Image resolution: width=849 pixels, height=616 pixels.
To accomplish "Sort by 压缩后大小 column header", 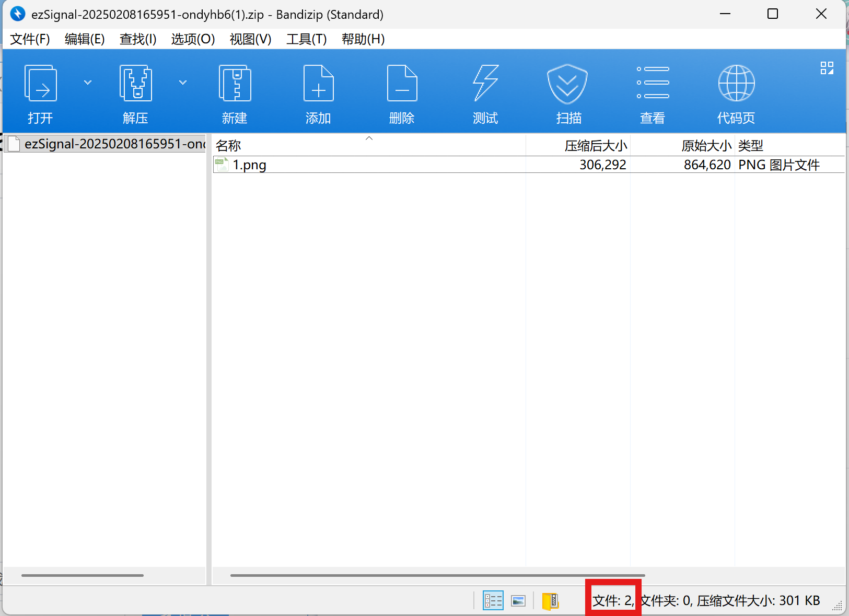I will pyautogui.click(x=578, y=145).
